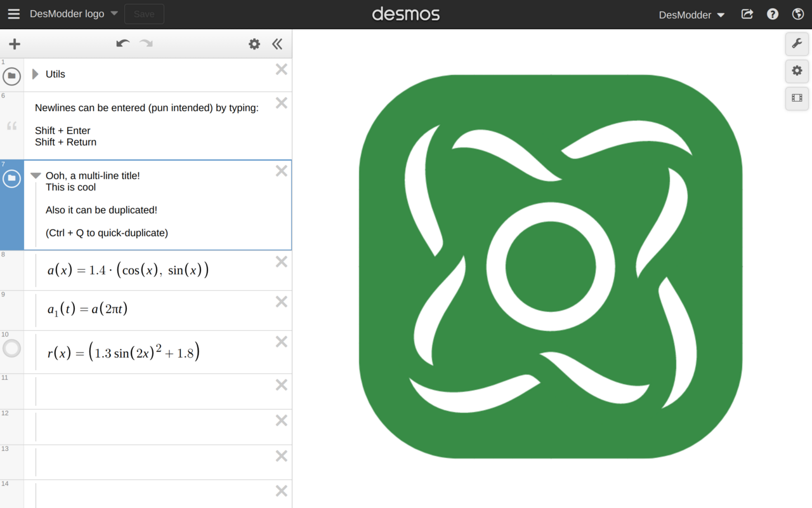This screenshot has height=508, width=812.
Task: Edit the a1(t) = a(2πt) expression
Action: tap(88, 310)
